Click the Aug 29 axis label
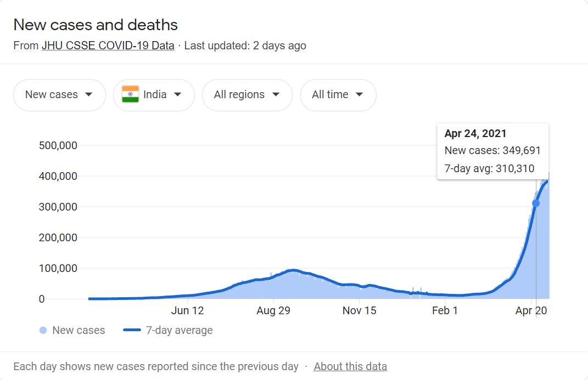 click(x=273, y=311)
